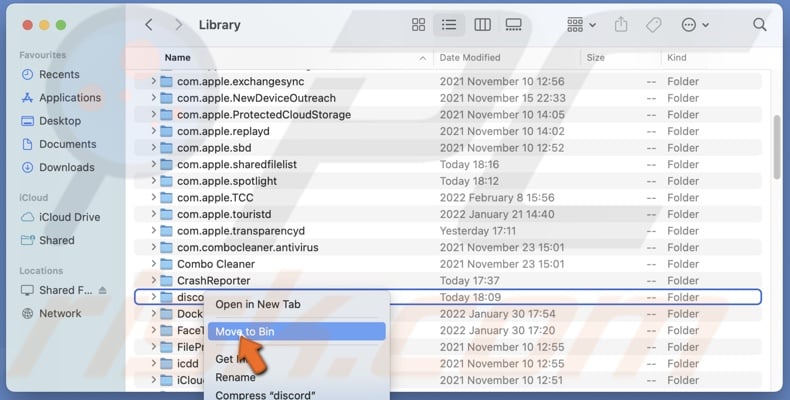Image resolution: width=790 pixels, height=400 pixels.
Task: Choose Compress "discord" in context menu
Action: pos(266,394)
